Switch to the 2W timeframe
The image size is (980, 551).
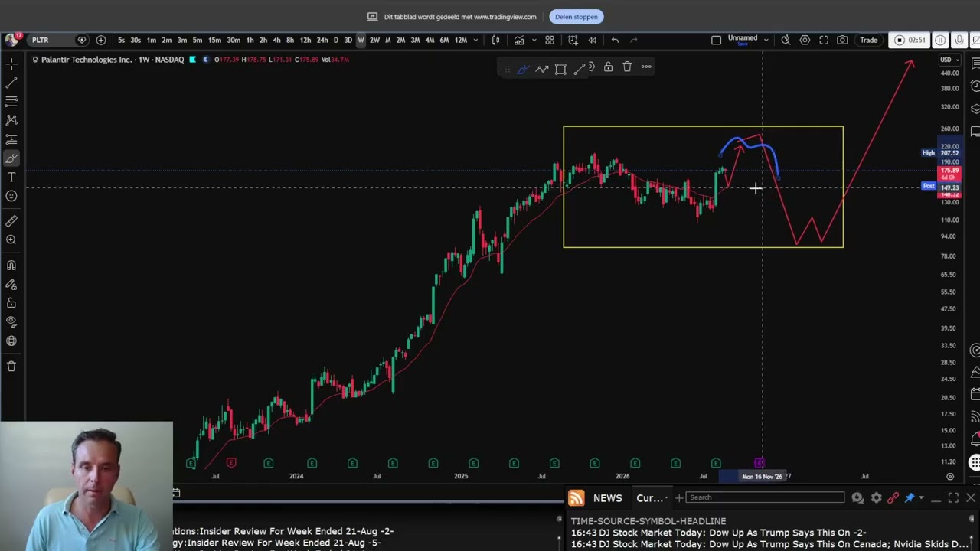pos(374,40)
